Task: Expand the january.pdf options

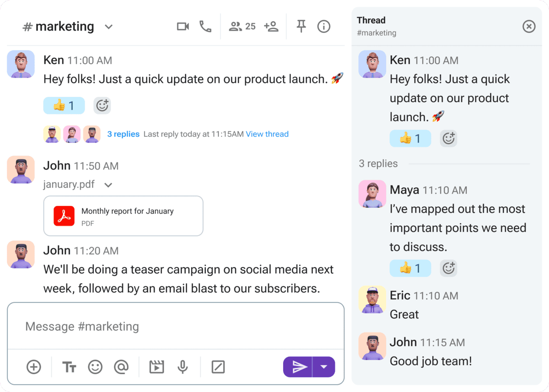Action: [108, 185]
